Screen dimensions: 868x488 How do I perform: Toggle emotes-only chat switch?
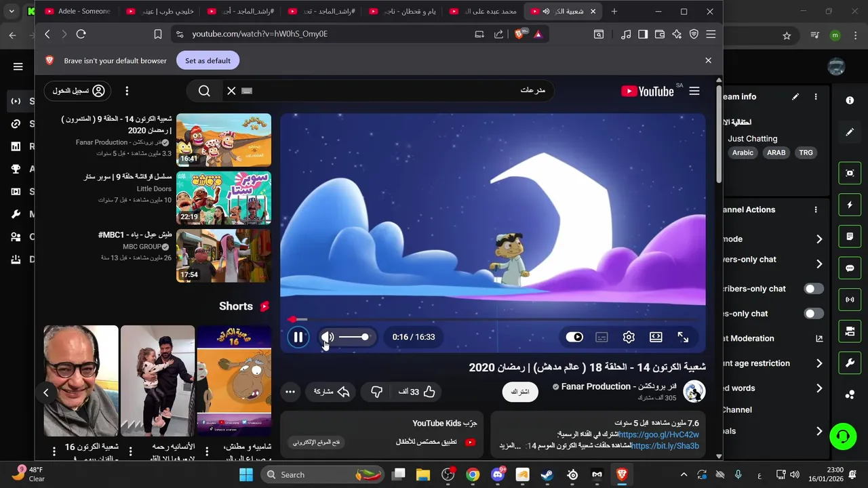[814, 314]
